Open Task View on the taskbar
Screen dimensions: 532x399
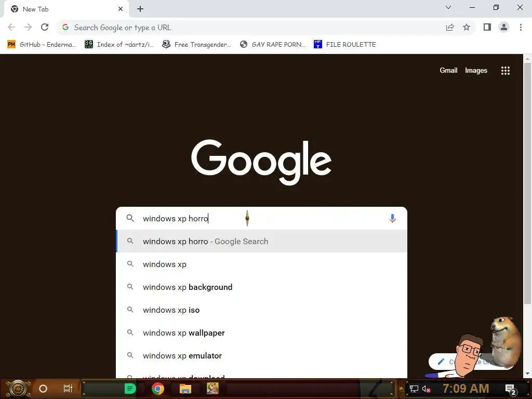pyautogui.click(x=68, y=389)
